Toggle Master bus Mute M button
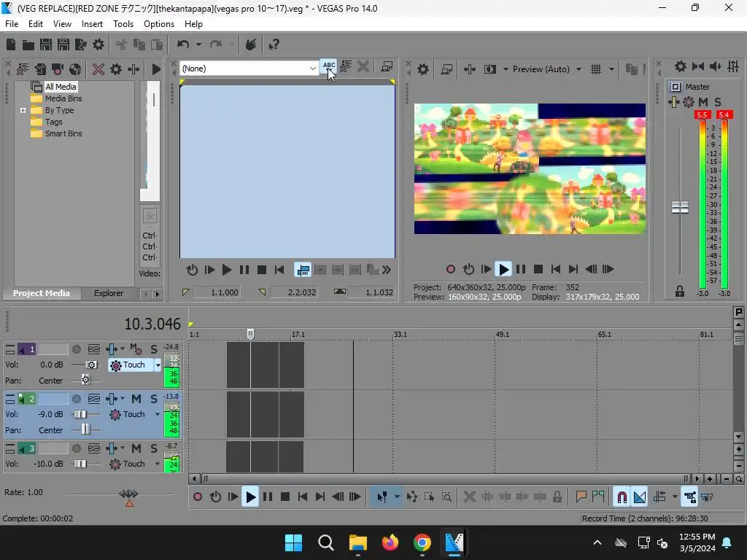747x560 pixels. pos(703,102)
